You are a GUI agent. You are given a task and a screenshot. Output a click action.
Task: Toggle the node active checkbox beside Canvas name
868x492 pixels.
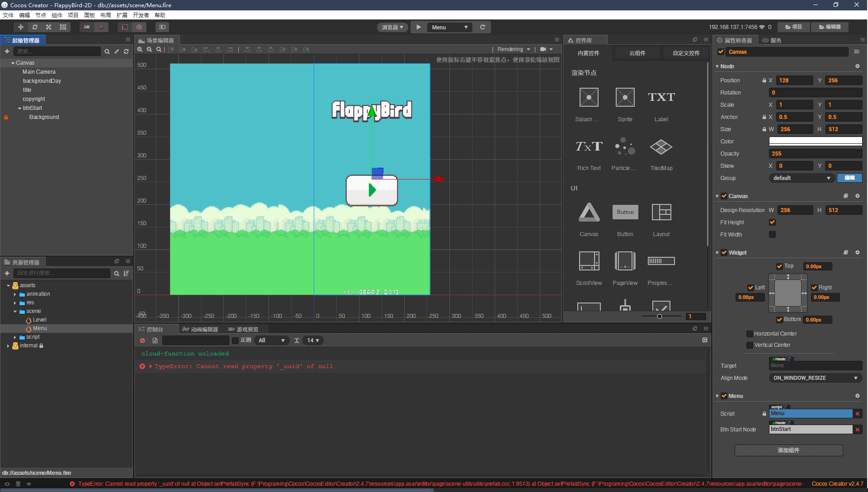[x=721, y=52]
